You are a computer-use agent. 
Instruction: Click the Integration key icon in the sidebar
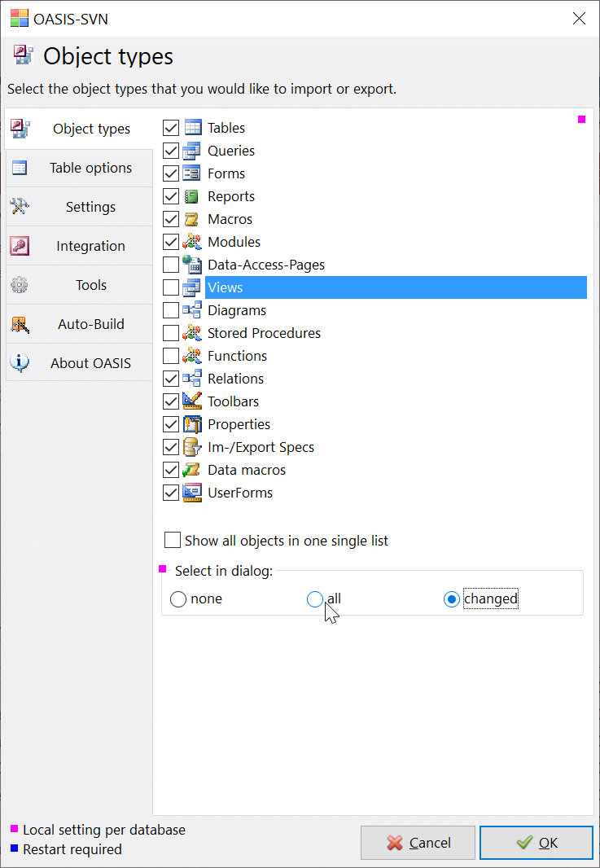[x=20, y=246]
